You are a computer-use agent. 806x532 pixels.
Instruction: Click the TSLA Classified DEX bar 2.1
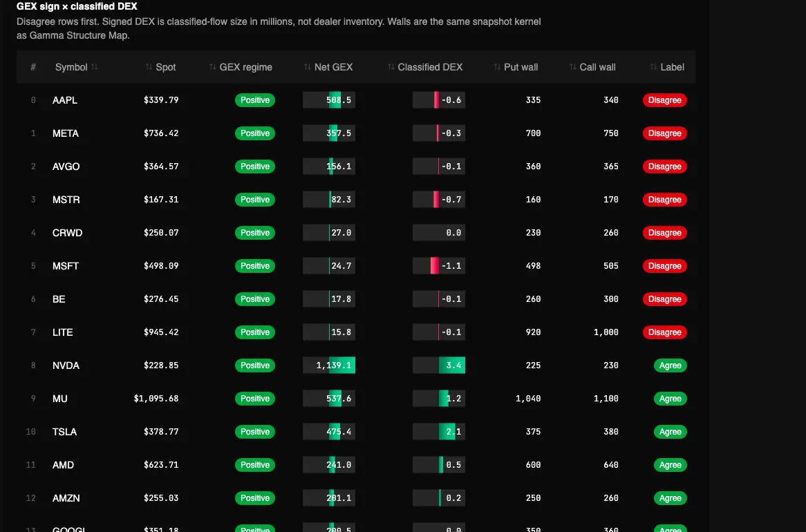pos(438,432)
